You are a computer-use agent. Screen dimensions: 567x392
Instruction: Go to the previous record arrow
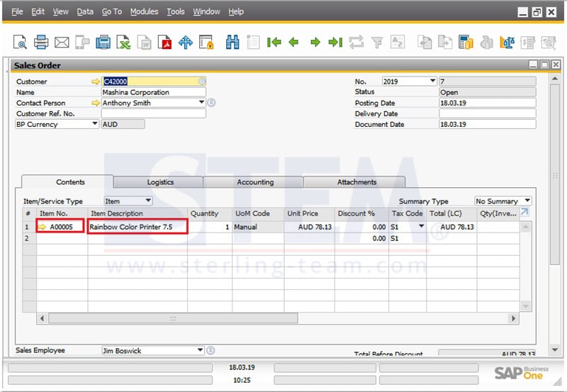tap(293, 43)
